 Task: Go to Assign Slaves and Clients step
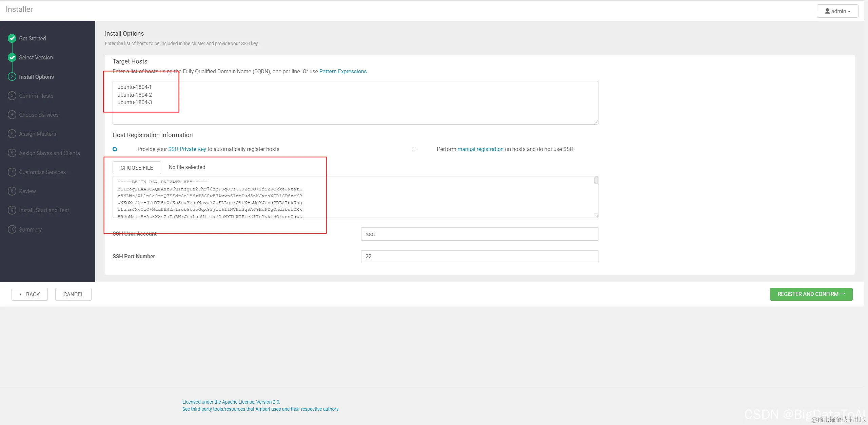(49, 153)
